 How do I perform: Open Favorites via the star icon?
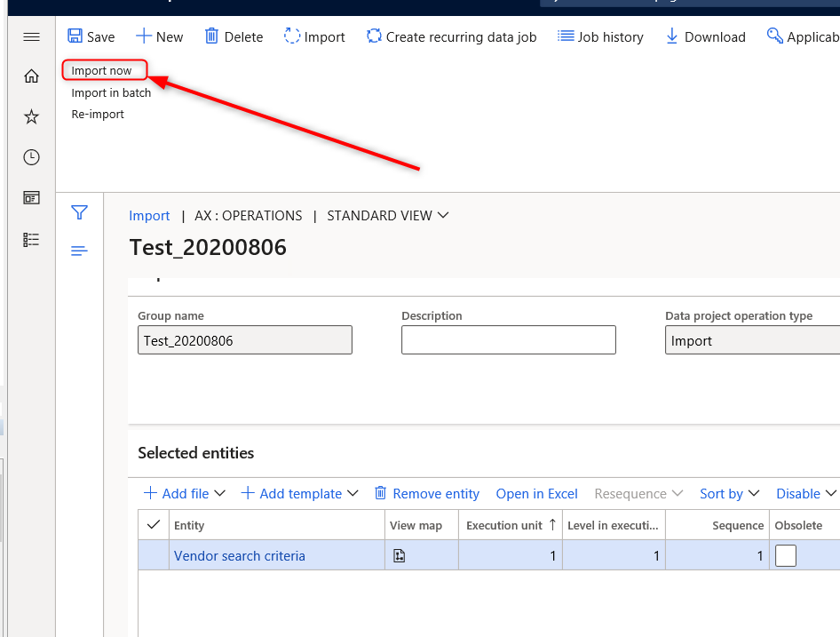(31, 116)
